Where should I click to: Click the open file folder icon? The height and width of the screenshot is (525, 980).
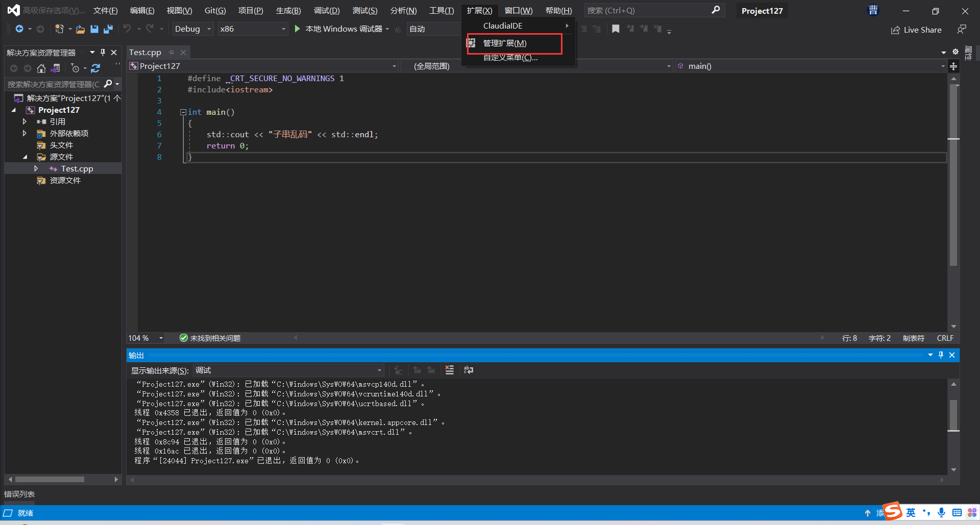pyautogui.click(x=80, y=29)
